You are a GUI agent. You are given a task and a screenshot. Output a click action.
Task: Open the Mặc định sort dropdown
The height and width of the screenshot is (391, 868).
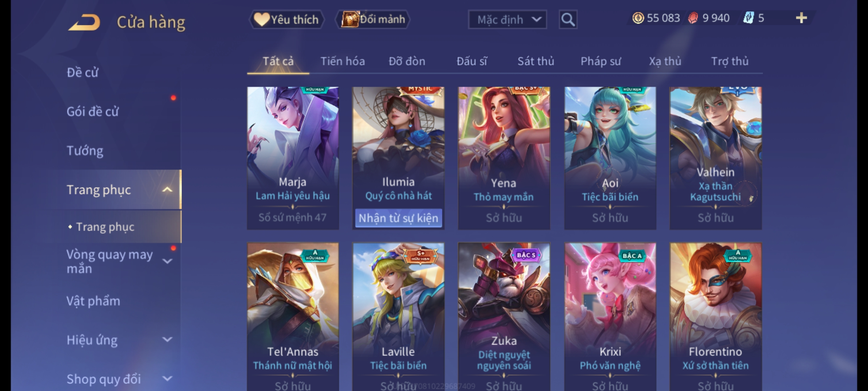(507, 20)
